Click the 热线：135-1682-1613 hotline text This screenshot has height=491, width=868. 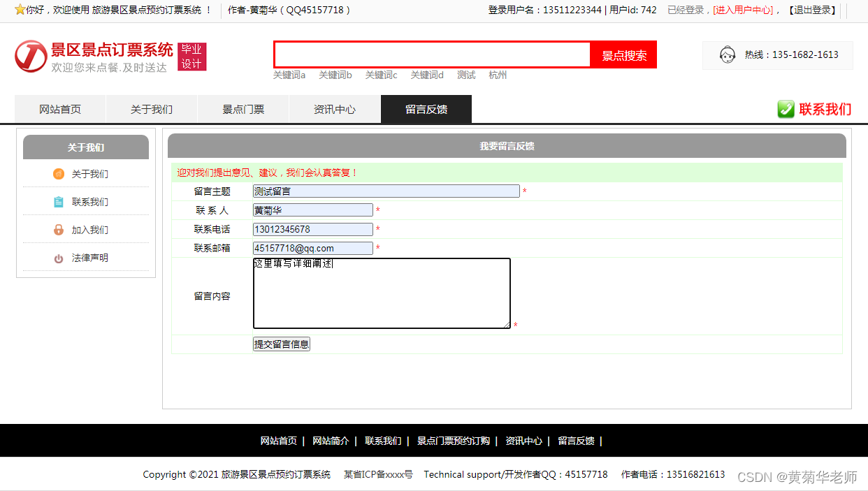click(791, 54)
